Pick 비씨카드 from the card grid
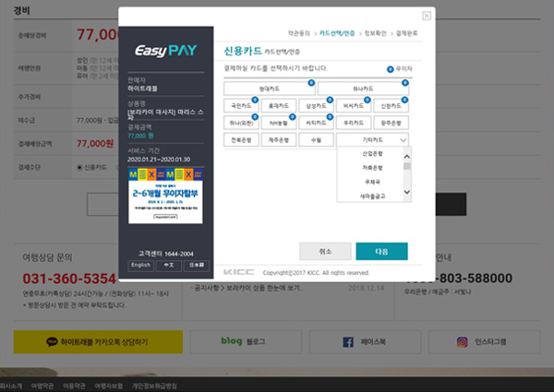 coord(354,105)
